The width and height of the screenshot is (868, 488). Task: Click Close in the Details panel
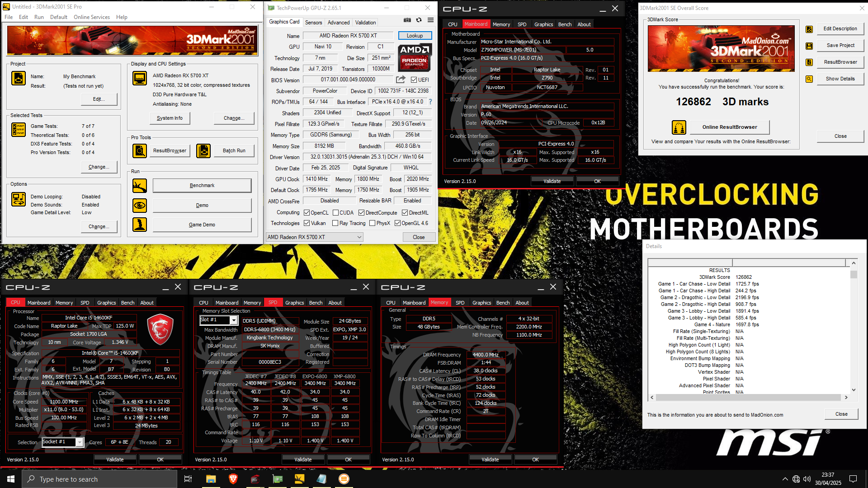[x=841, y=414]
